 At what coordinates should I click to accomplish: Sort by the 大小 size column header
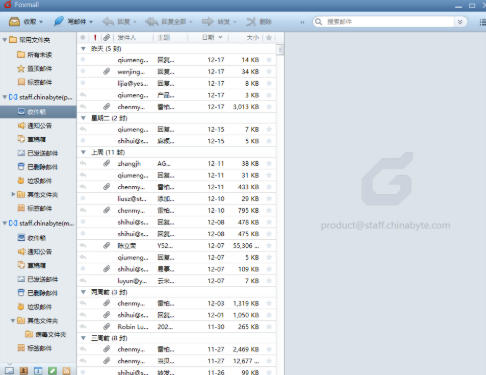tap(253, 37)
